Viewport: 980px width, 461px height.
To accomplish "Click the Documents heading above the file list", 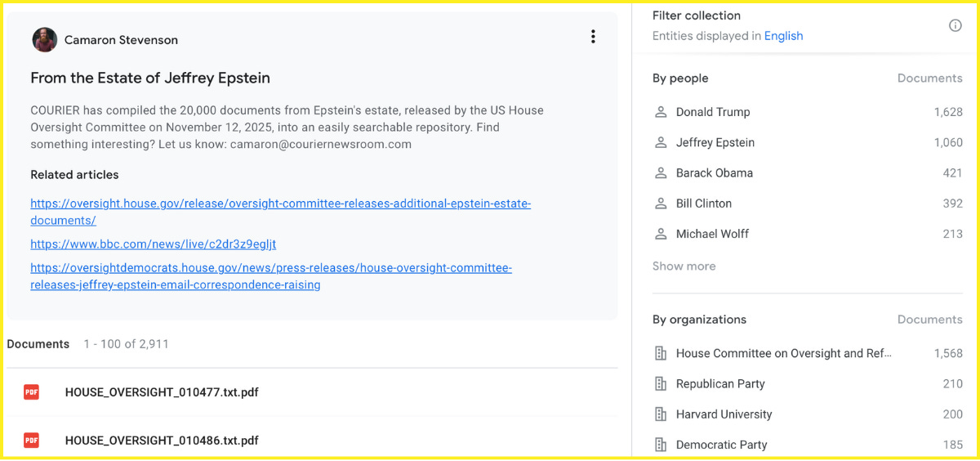I will pyautogui.click(x=38, y=344).
